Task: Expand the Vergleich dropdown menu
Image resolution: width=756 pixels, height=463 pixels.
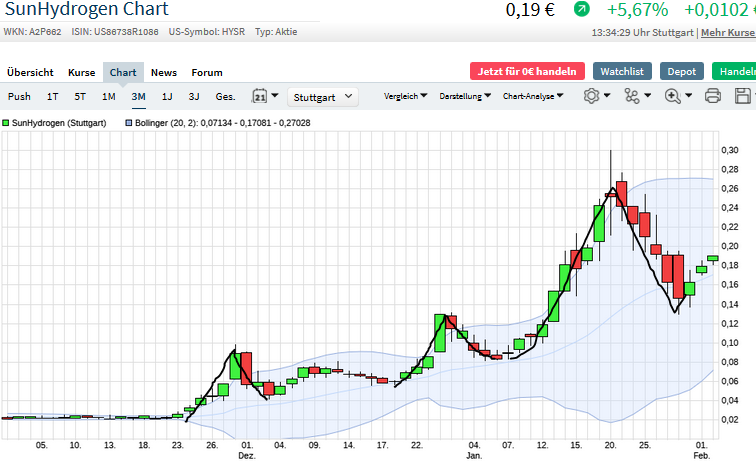Action: 405,97
